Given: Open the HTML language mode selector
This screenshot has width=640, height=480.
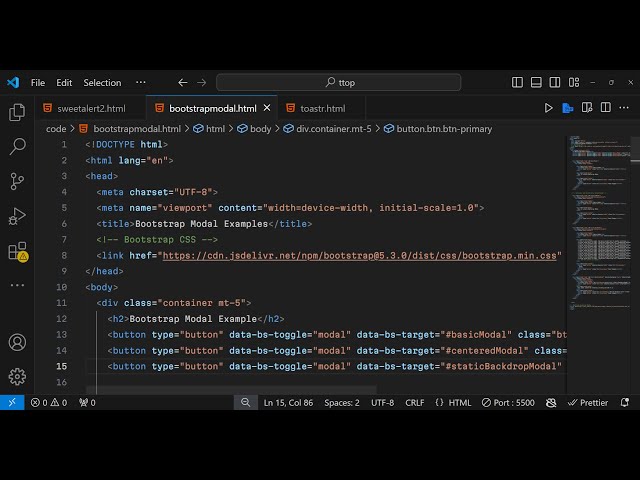Looking at the screenshot, I should [x=453, y=402].
